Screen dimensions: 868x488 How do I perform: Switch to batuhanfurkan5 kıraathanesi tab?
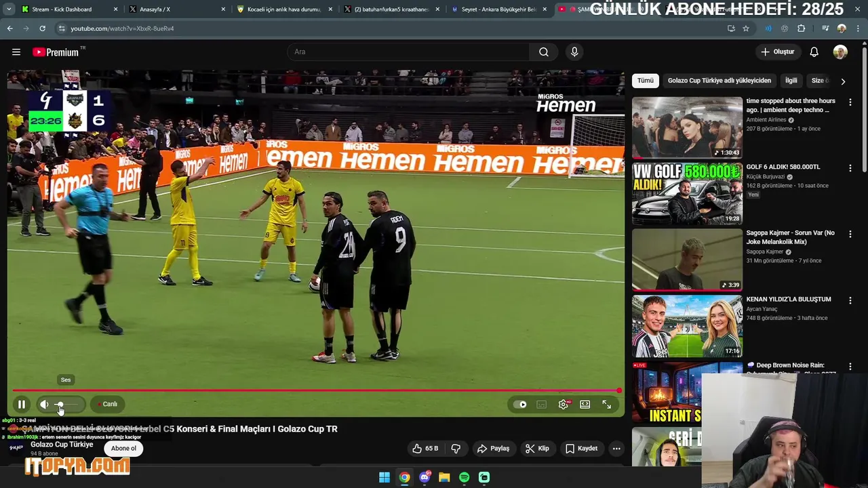click(x=391, y=9)
